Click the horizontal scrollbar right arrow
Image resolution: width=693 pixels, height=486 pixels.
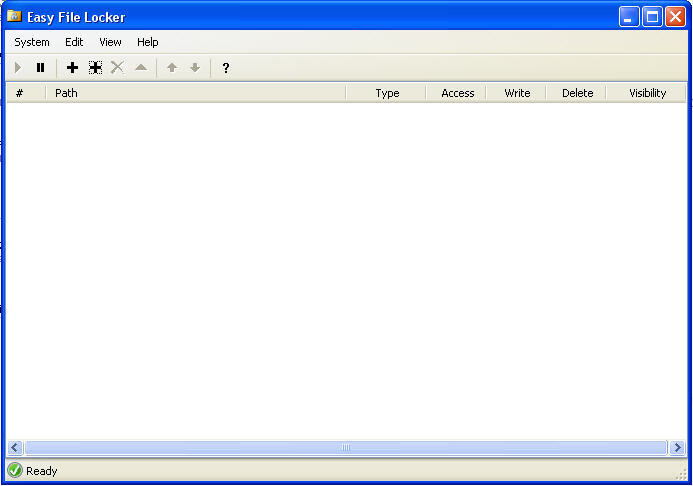pyautogui.click(x=677, y=448)
